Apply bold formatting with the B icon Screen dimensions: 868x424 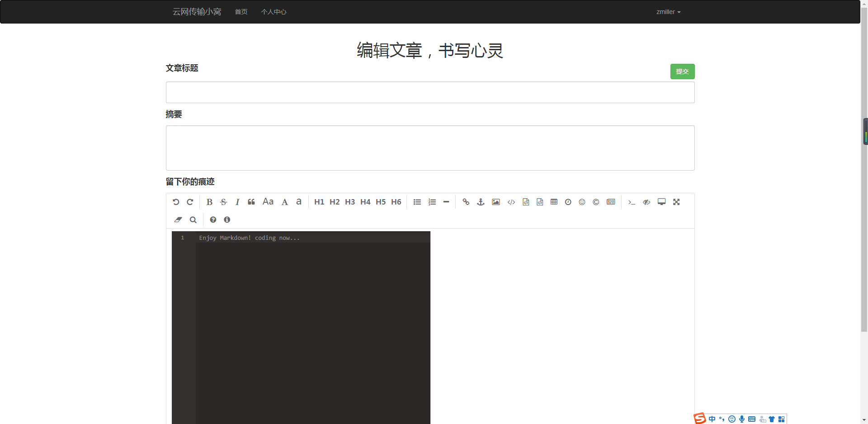[209, 202]
